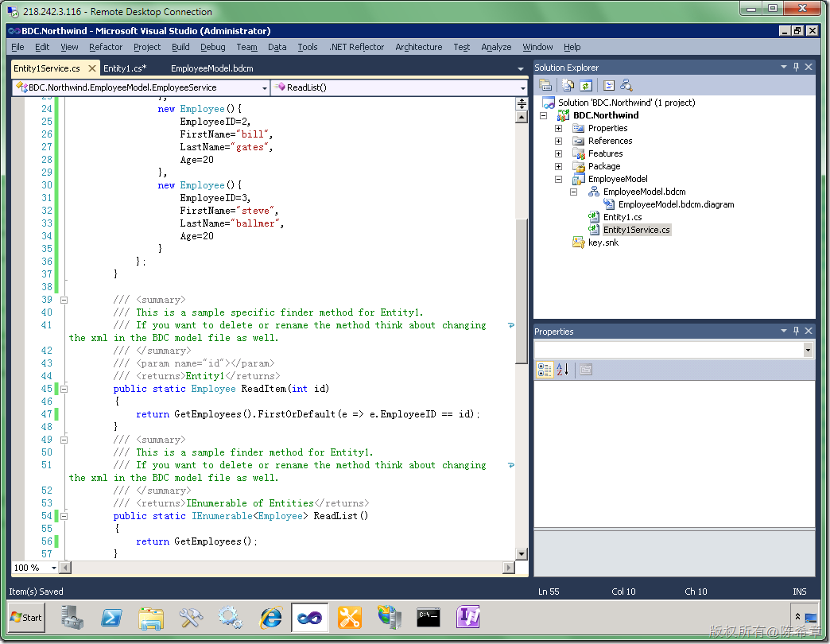Sort Properties panel alphabetically
This screenshot has height=644, width=830.
coord(563,370)
